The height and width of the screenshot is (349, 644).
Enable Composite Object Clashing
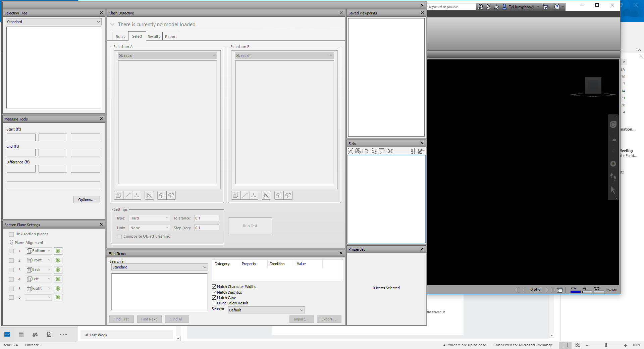click(x=119, y=237)
